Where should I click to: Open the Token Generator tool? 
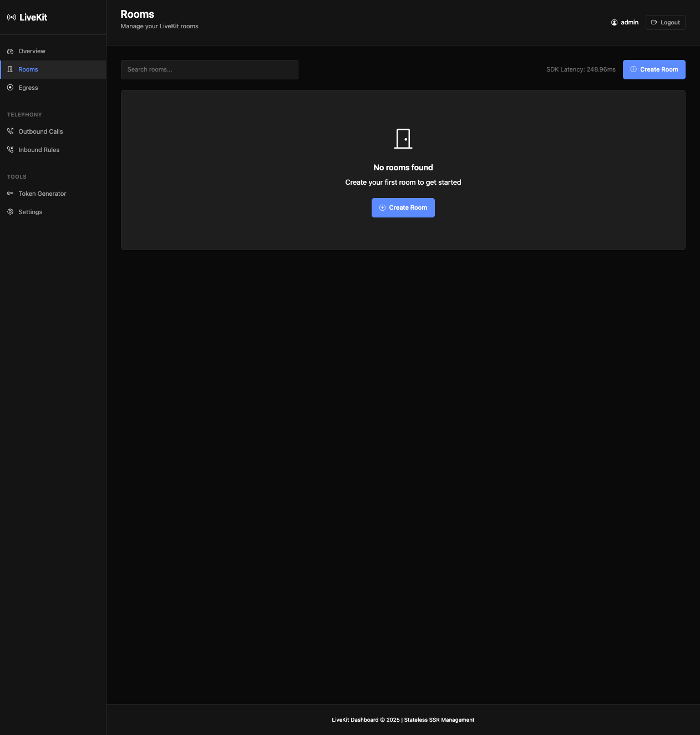point(42,194)
